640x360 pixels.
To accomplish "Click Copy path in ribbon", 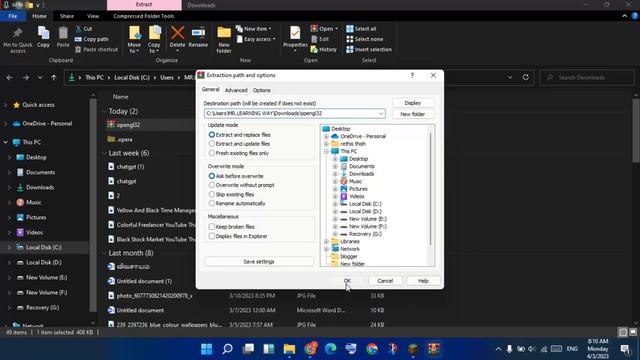I will pos(92,39).
